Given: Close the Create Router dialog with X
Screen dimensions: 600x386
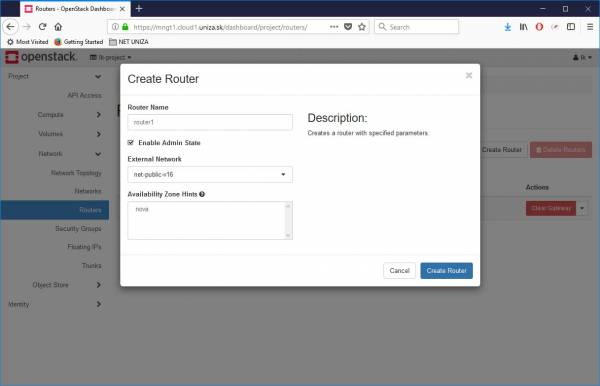Looking at the screenshot, I should [469, 75].
